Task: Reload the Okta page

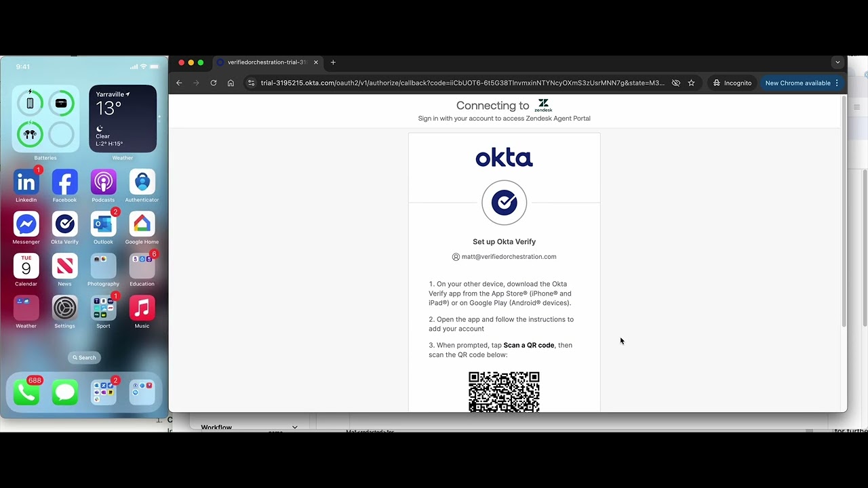Action: [213, 83]
